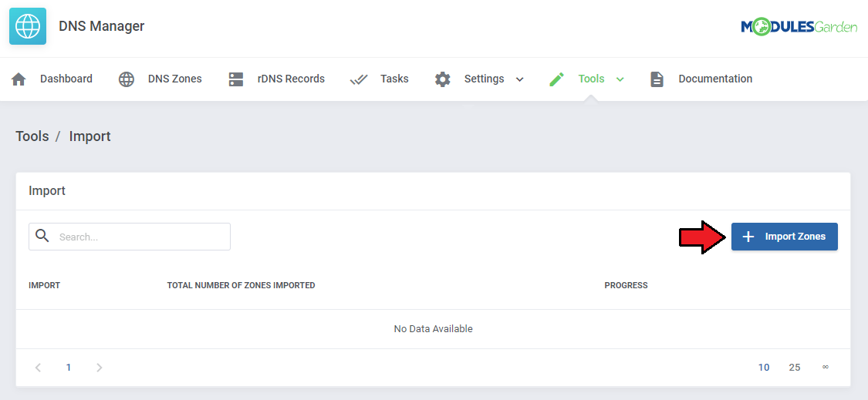Expand the Tools dropdown chevron

click(620, 79)
